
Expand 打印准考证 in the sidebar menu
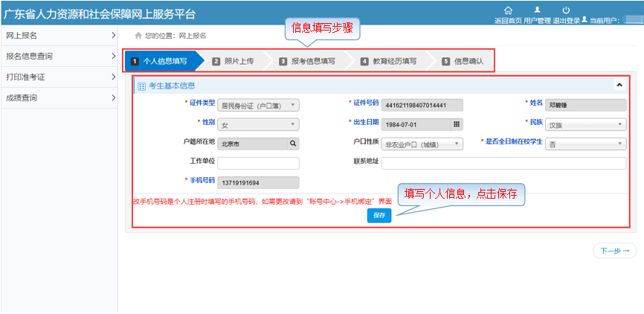(x=59, y=77)
